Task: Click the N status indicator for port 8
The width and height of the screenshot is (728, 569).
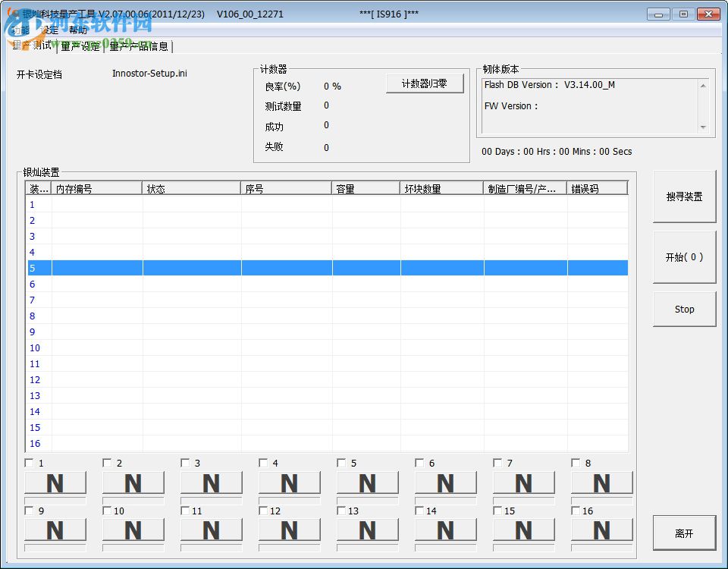Action: 601,483
